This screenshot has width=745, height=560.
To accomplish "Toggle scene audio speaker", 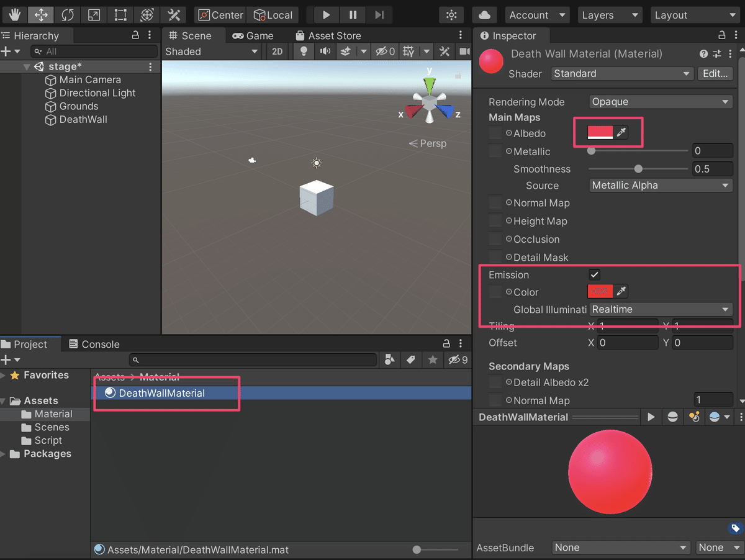I will 325,52.
